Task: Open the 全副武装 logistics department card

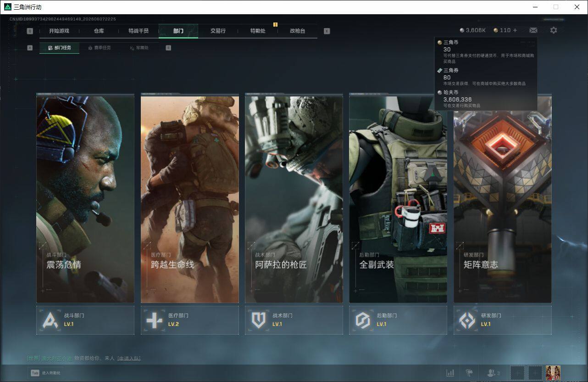Action: 398,199
